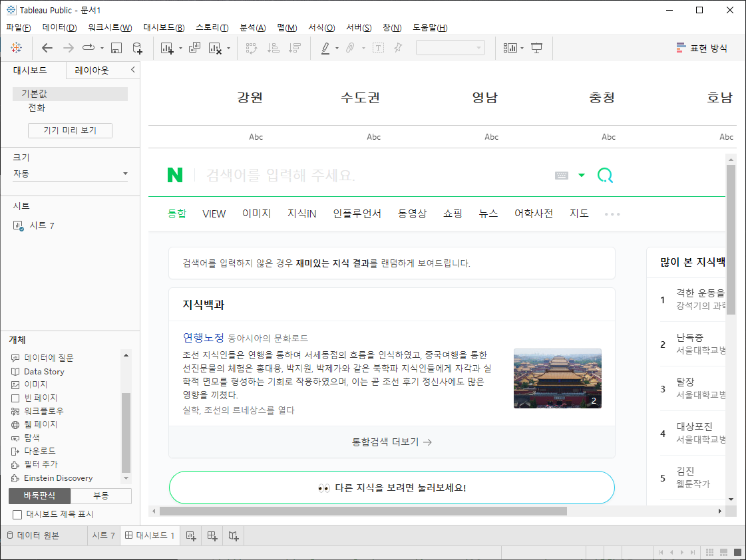Click the highlight pen icon
Viewport: 746px width, 560px height.
pos(325,47)
